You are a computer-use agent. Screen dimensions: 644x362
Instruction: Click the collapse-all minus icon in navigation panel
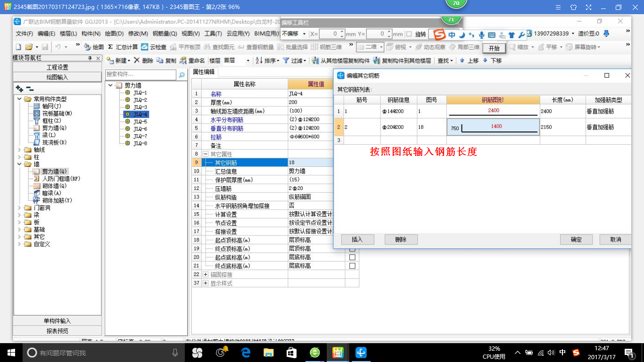coord(29,89)
